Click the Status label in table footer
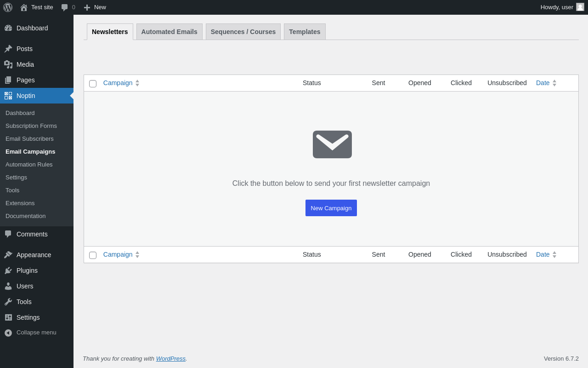 [x=312, y=254]
